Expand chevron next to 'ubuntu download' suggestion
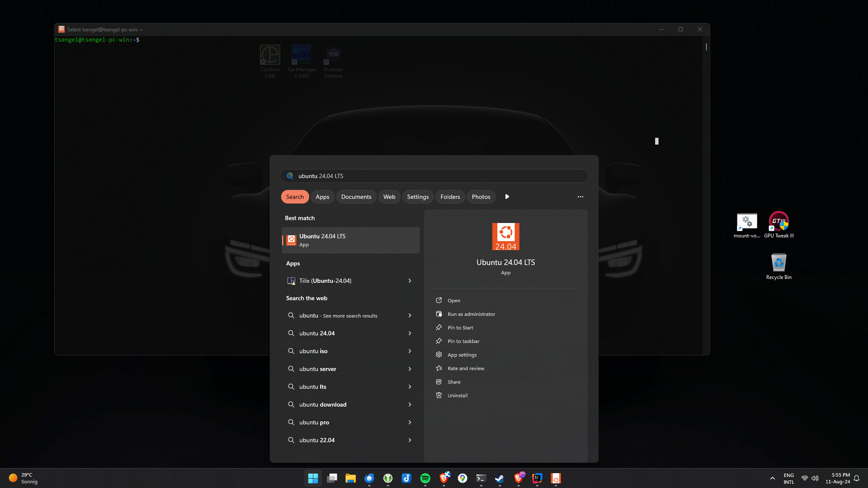Screen dimensions: 868x488 point(410,404)
